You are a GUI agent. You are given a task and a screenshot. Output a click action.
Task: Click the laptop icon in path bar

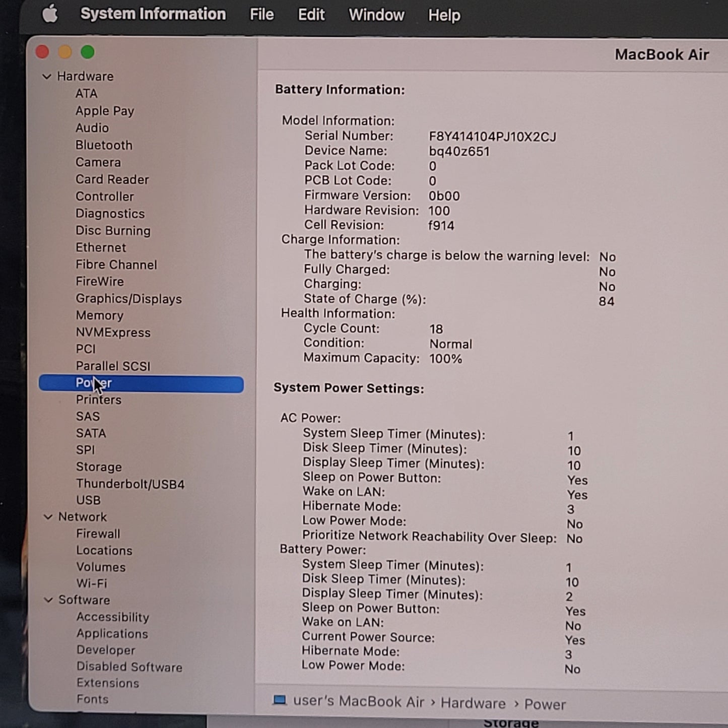[279, 700]
